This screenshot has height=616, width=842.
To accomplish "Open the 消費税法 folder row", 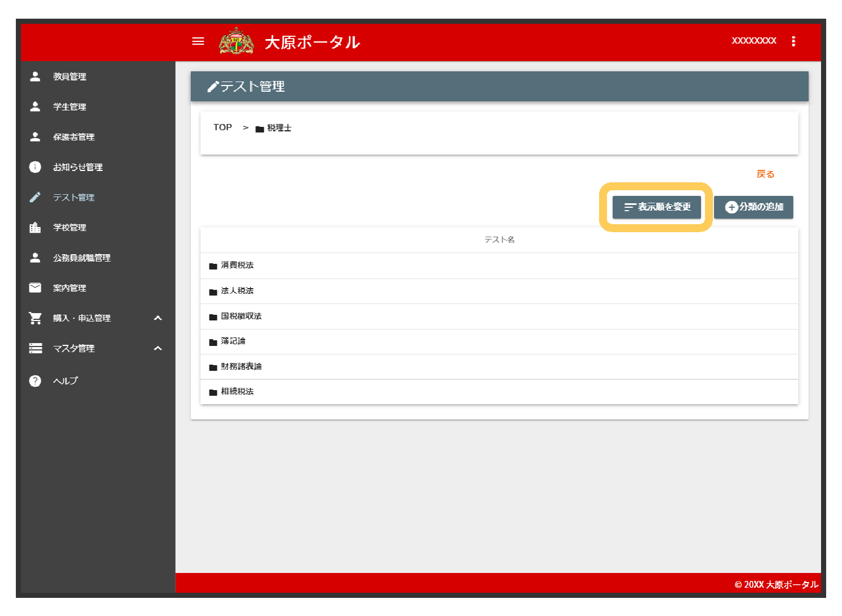I will point(499,266).
